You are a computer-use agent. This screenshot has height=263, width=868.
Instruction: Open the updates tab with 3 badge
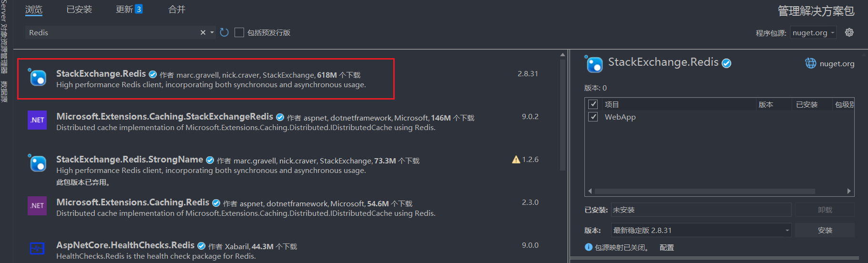tap(129, 10)
